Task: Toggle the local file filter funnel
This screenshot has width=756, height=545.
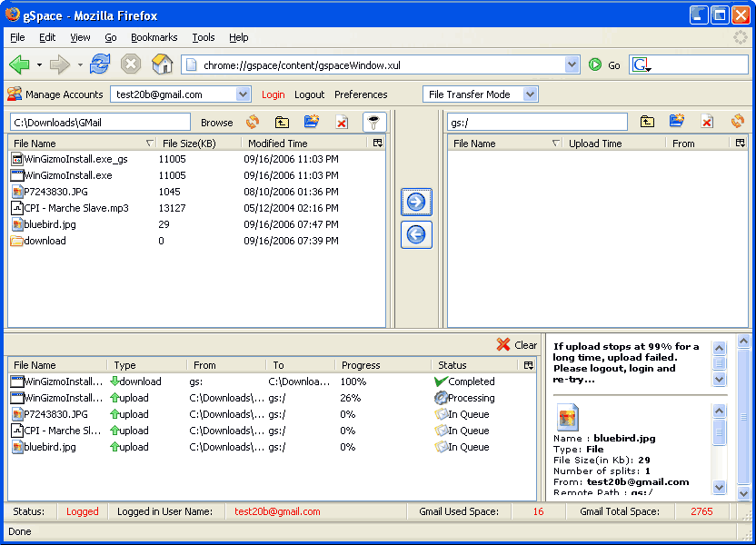Action: pos(374,122)
